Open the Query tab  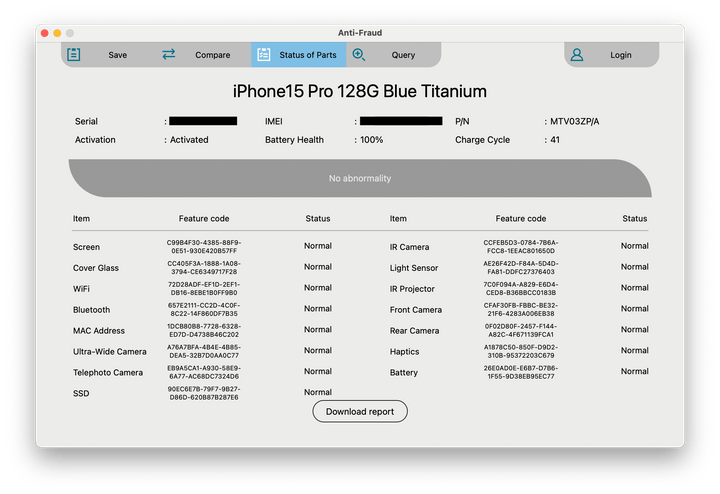[x=394, y=55]
